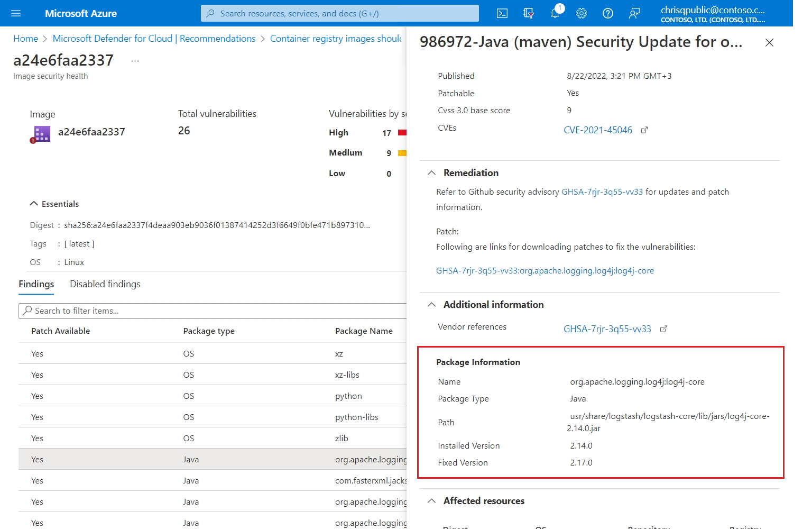The image size is (812, 529).
Task: Click the yellow Medium severity bar
Action: click(402, 153)
